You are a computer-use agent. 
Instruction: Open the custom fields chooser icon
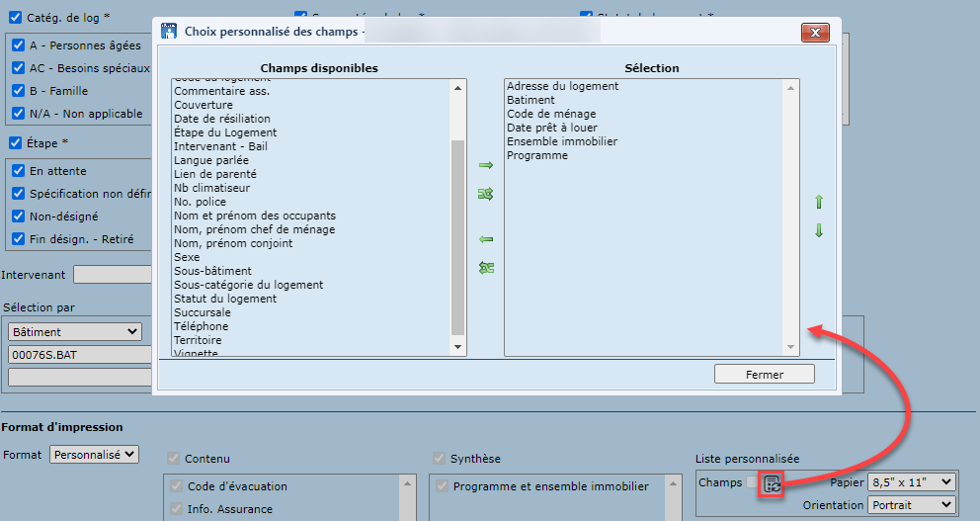click(x=773, y=483)
